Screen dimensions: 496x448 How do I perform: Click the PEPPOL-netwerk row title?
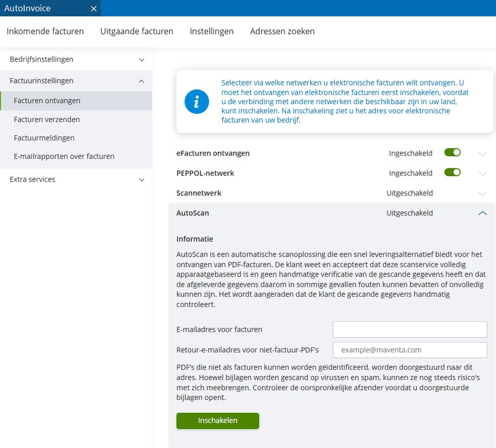tap(205, 173)
